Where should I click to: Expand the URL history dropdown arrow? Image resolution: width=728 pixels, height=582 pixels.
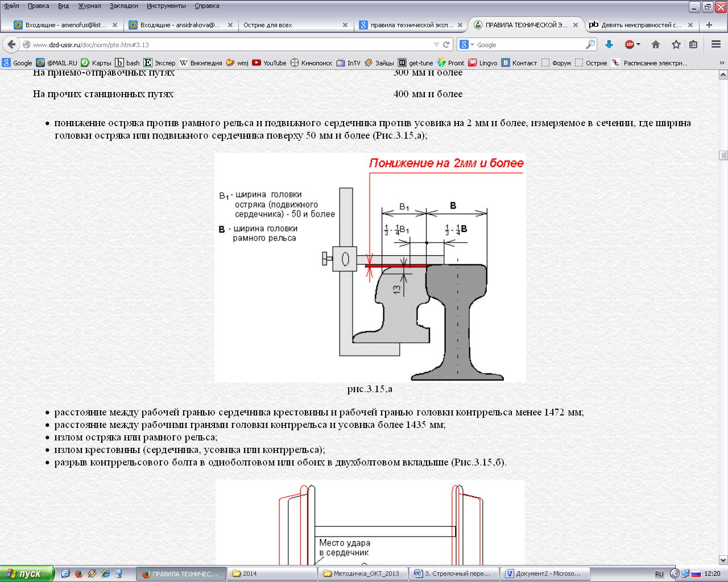click(436, 44)
